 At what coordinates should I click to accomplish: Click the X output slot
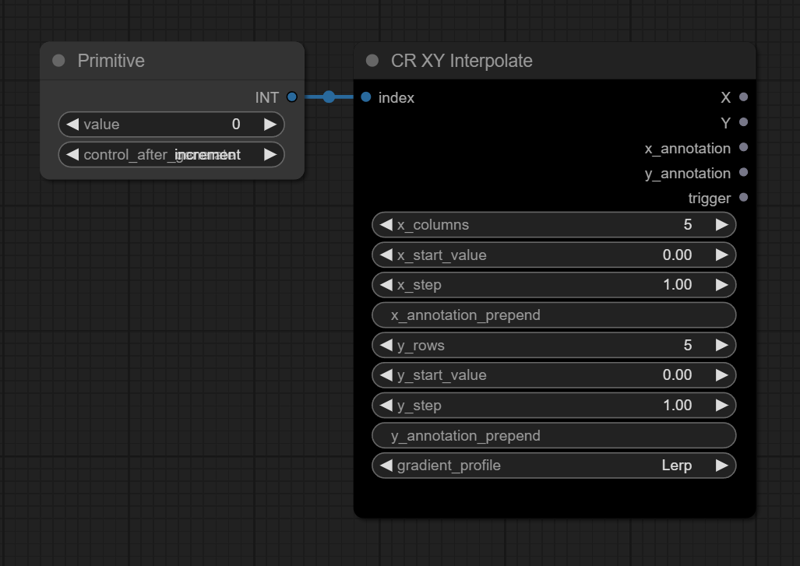[x=743, y=97]
